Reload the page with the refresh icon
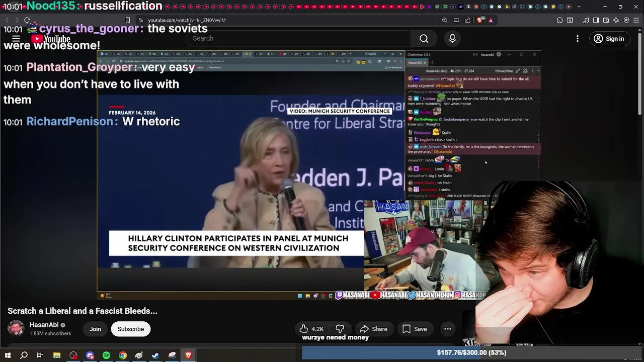The height and width of the screenshot is (362, 644). 27,20
